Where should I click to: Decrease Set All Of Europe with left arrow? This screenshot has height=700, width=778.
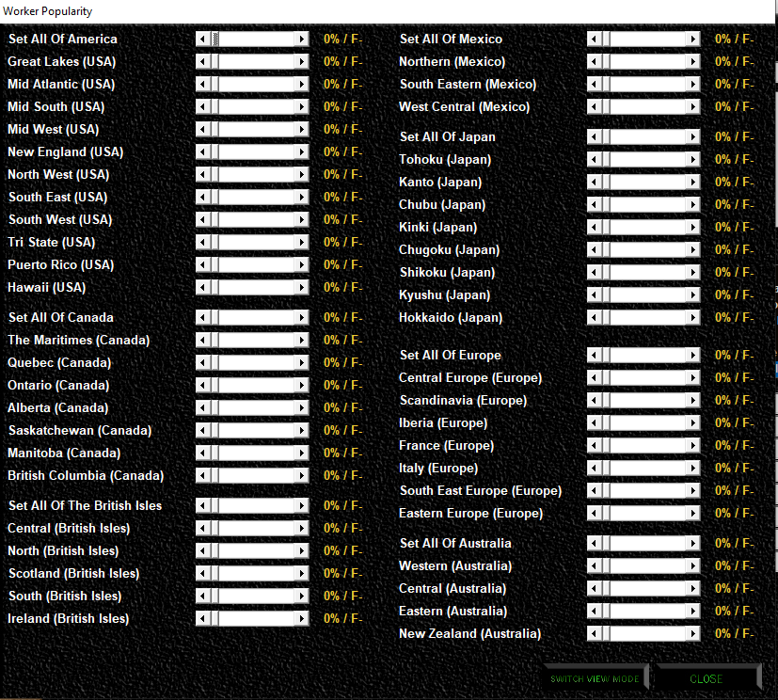tap(594, 356)
